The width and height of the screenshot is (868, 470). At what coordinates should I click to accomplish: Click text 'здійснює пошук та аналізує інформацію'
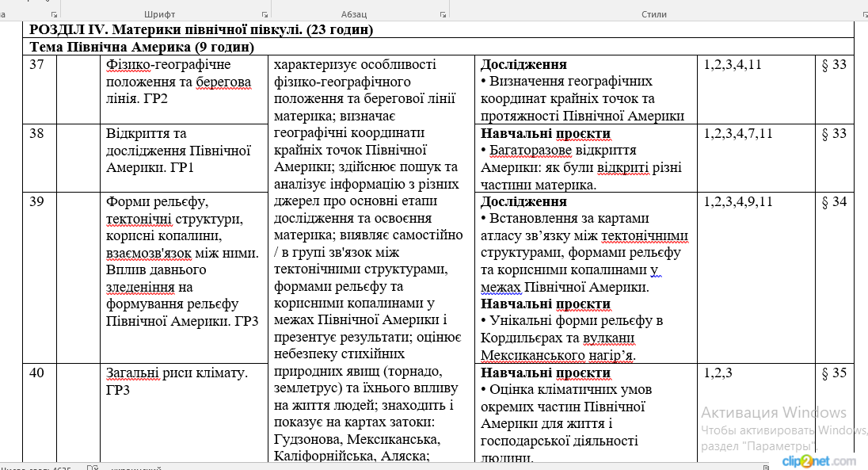point(366,176)
